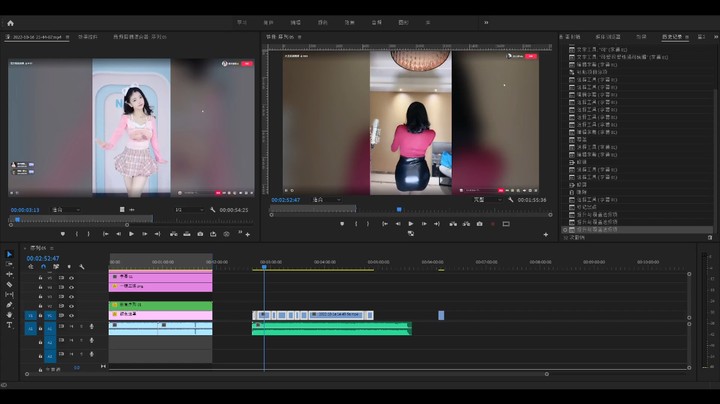Screen dimensions: 720x404
Task: Show more Source monitor buttons chevrons
Action: coord(240,233)
